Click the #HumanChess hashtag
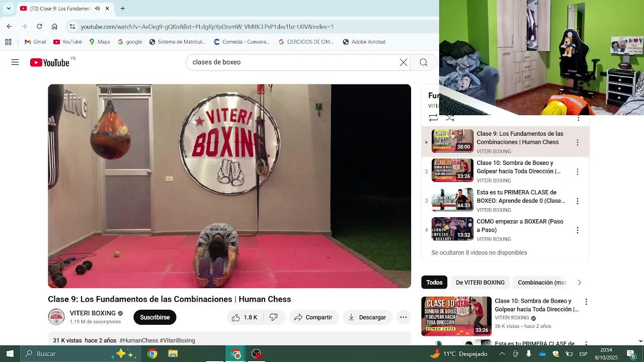Image resolution: width=644 pixels, height=362 pixels. point(139,340)
